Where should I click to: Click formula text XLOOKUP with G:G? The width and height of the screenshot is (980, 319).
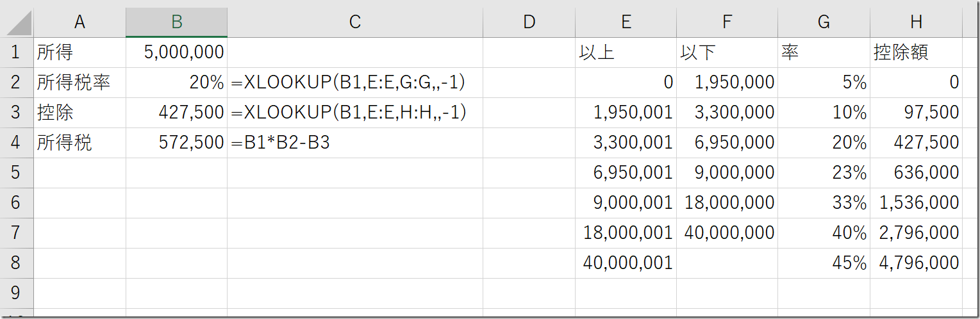(348, 83)
